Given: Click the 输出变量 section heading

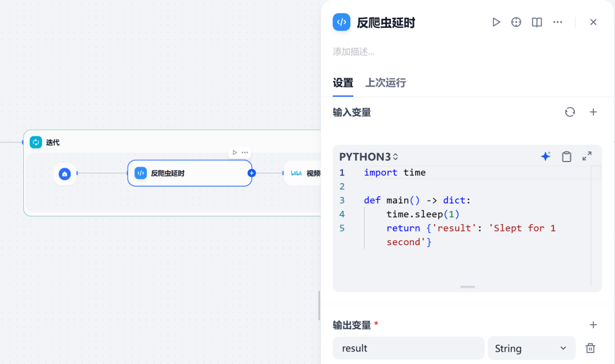Looking at the screenshot, I should (x=352, y=325).
